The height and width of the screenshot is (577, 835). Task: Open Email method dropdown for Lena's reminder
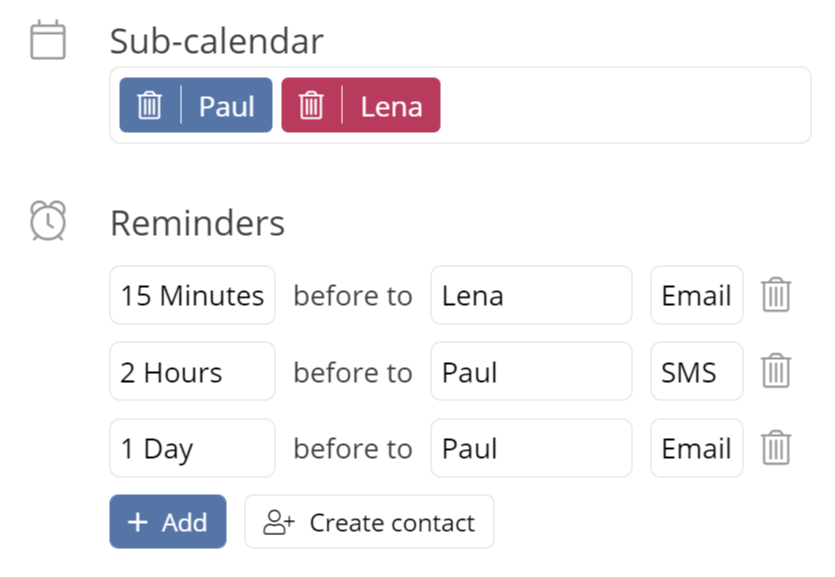click(697, 295)
